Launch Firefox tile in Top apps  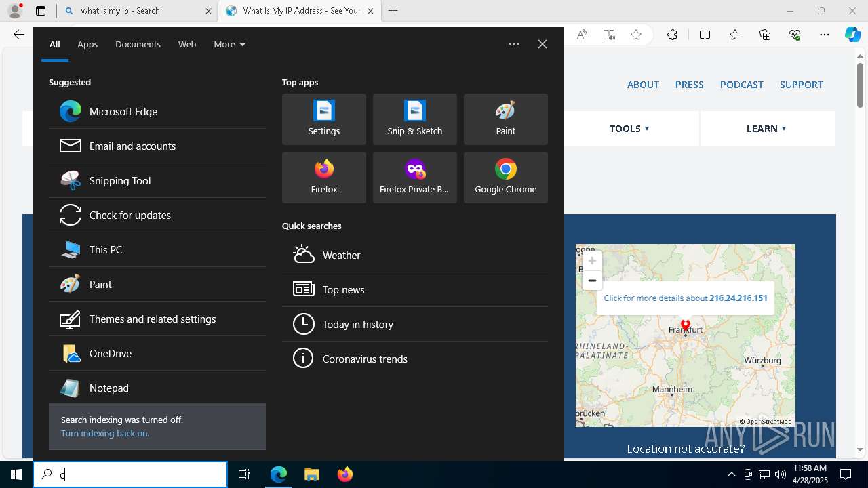pos(324,178)
